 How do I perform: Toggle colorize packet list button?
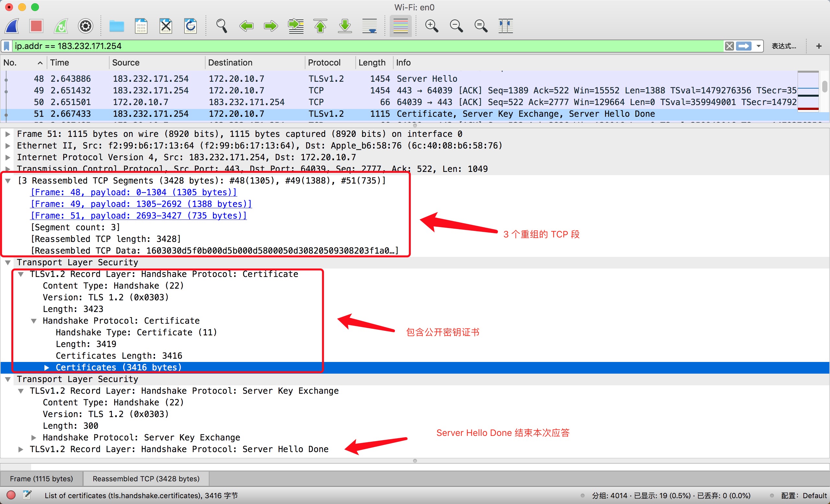[400, 26]
